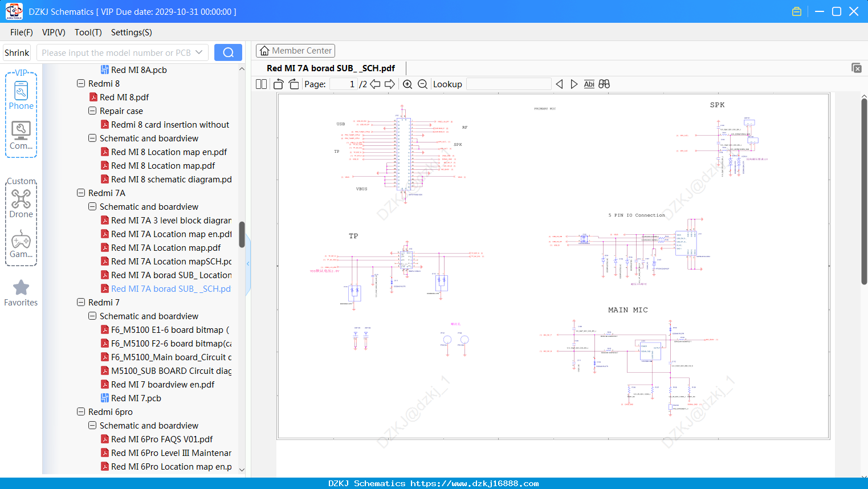Open the Favorites star
This screenshot has width=868, height=489.
coord(21,293)
